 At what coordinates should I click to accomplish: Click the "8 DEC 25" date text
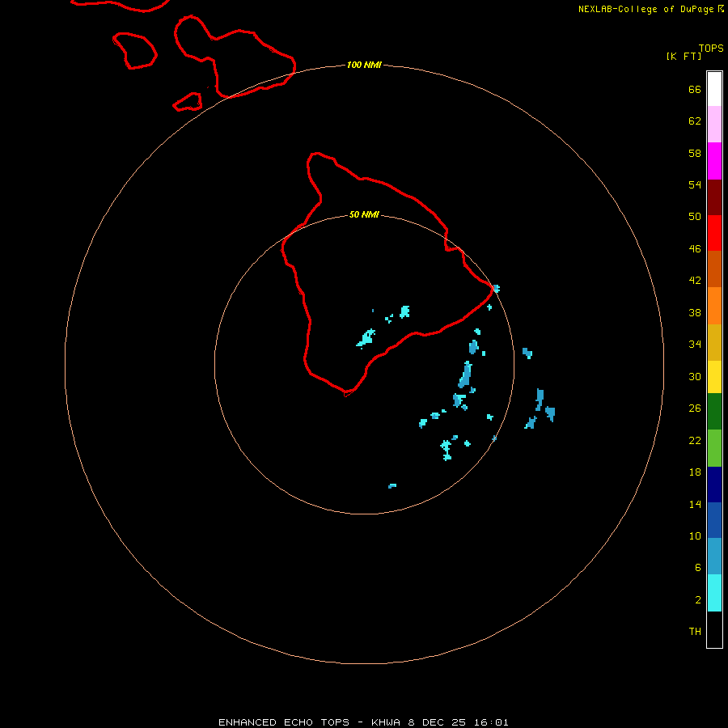pos(437,722)
